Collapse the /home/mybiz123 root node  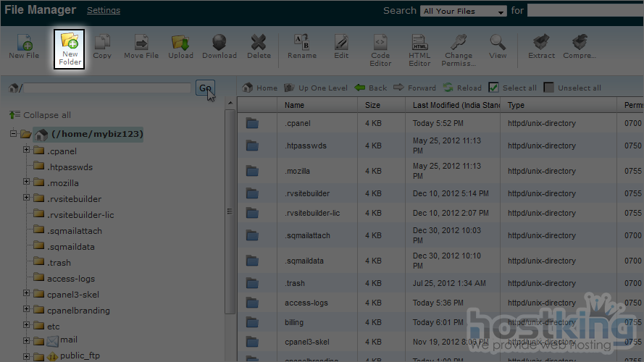coord(13,134)
